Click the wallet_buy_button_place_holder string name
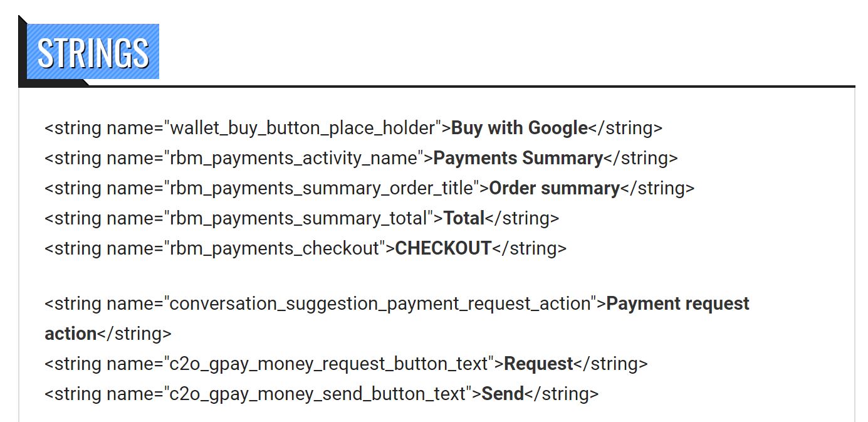 point(303,128)
